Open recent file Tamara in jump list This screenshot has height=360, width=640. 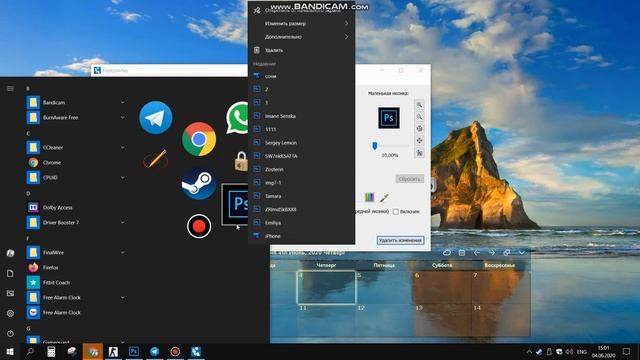[x=301, y=196]
